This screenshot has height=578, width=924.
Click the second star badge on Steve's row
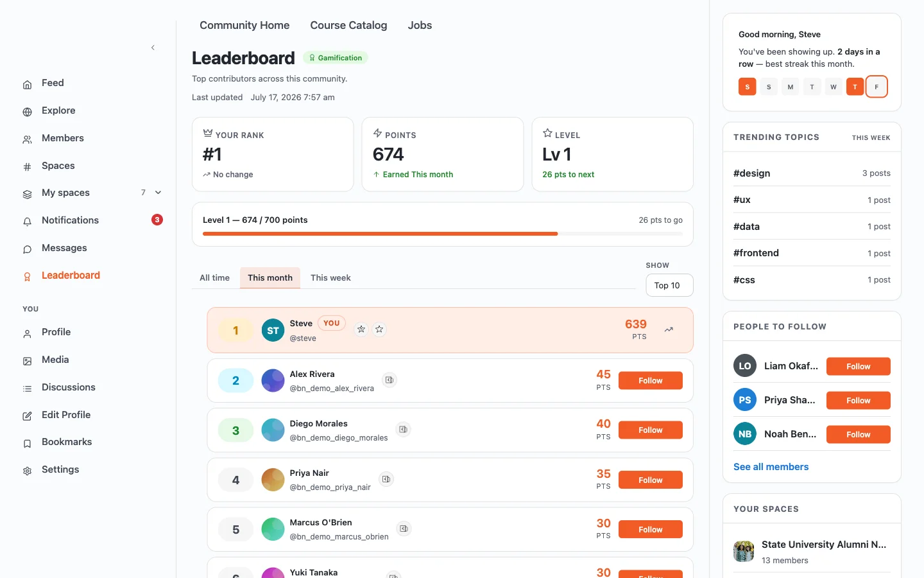(379, 329)
